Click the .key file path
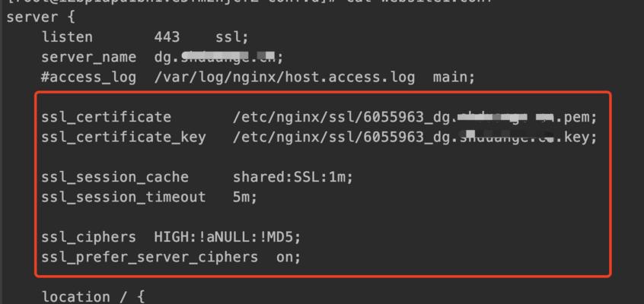 (x=415, y=138)
